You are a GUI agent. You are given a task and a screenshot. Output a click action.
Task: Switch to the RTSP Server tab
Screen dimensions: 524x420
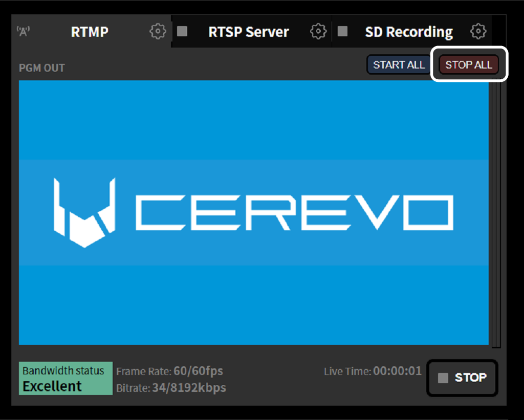[249, 32]
